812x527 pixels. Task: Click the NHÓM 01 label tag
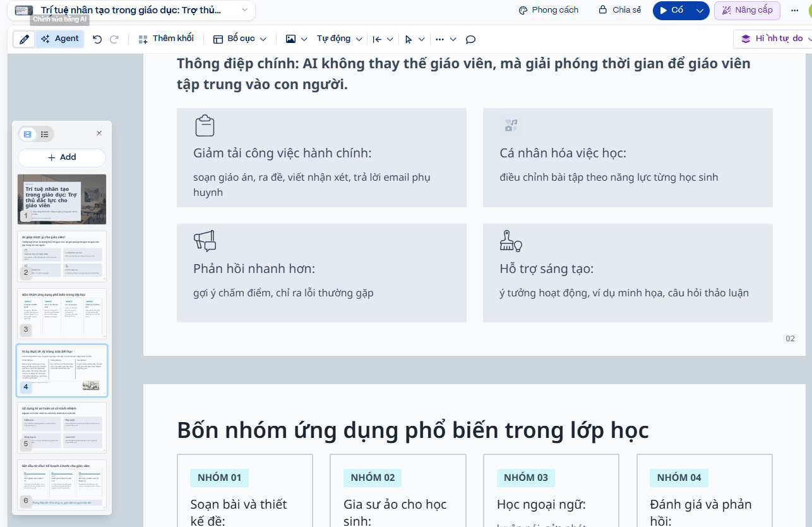coord(220,478)
